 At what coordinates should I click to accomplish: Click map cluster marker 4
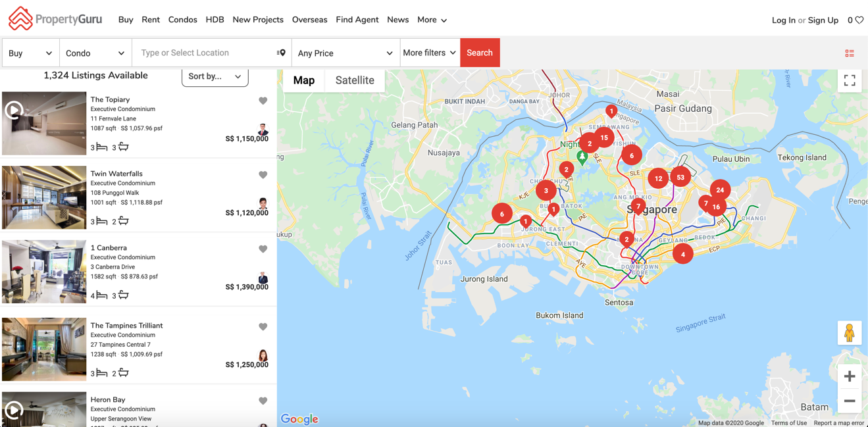683,254
